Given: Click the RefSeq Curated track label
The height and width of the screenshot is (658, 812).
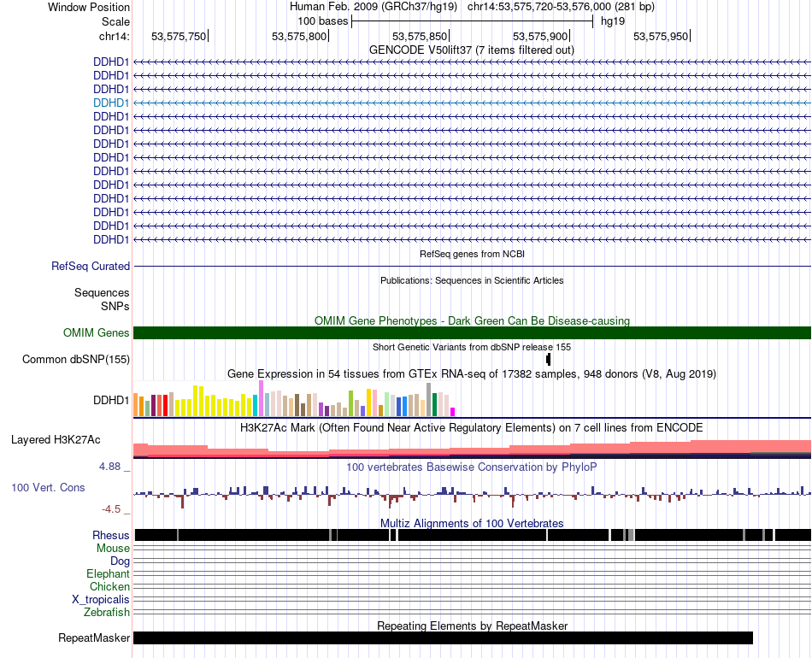Looking at the screenshot, I should coord(91,266).
